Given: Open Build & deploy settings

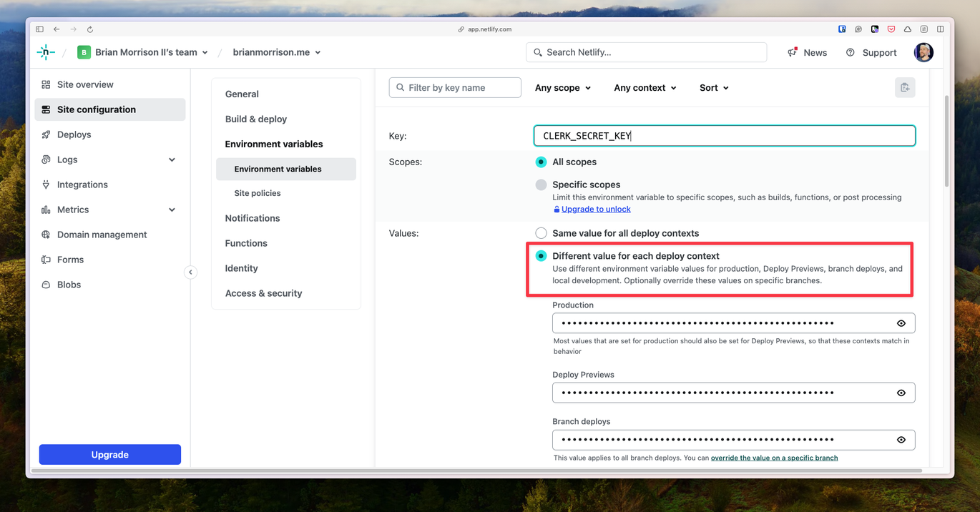Looking at the screenshot, I should [256, 119].
